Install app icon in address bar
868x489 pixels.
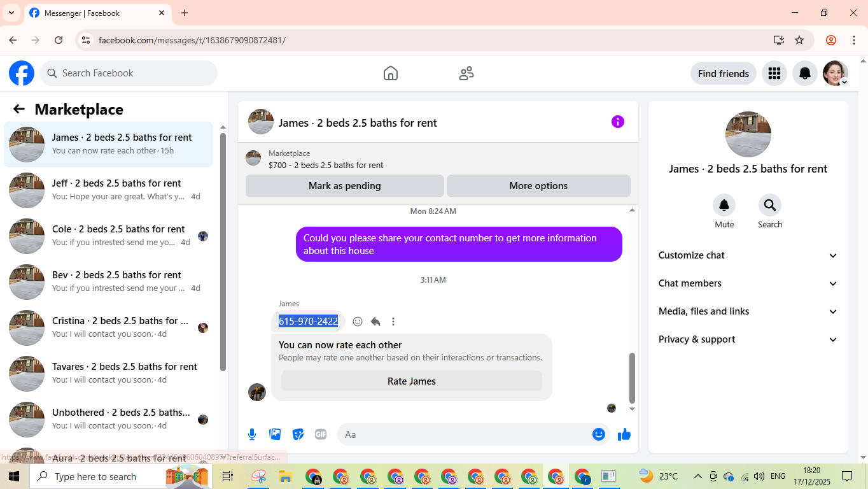779,40
